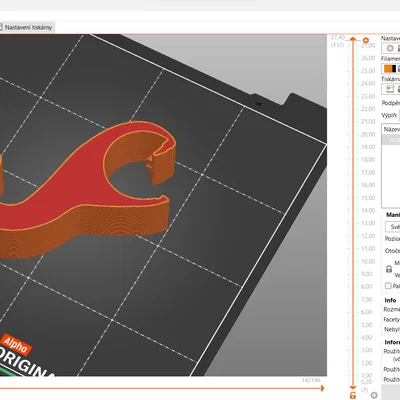Add a color change at the top layer marker

click(366, 40)
